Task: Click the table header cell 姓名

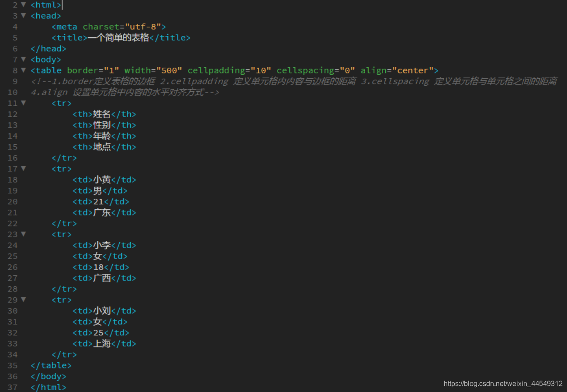Action: tap(101, 114)
